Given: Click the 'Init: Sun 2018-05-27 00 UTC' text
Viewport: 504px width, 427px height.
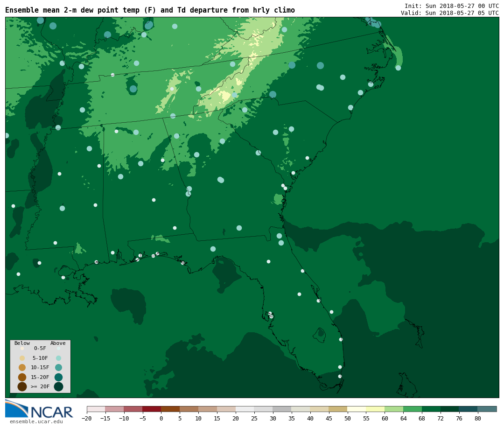Looking at the screenshot, I should click(x=452, y=6).
